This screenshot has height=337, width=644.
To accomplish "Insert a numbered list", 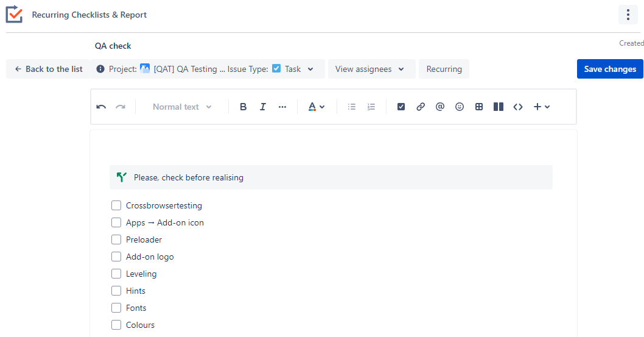I will click(371, 107).
